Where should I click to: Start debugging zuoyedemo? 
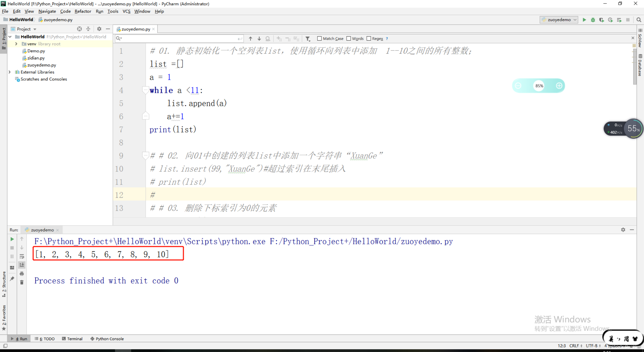(593, 20)
